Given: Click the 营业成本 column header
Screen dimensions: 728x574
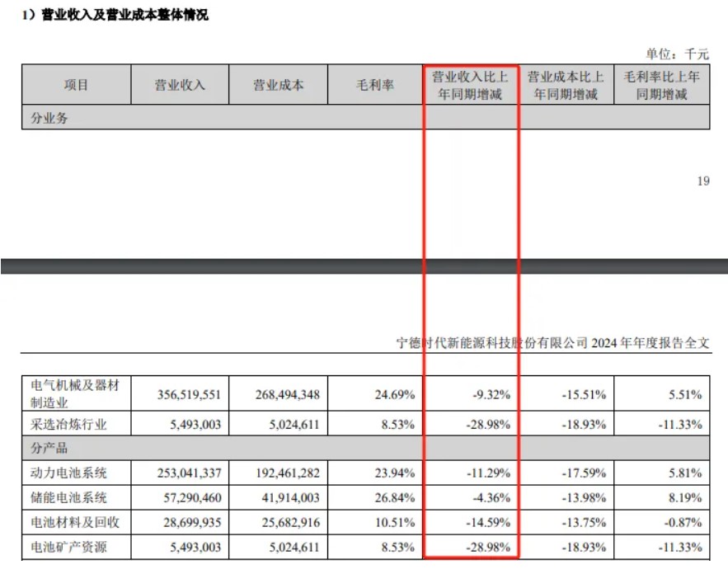Looking at the screenshot, I should coord(278,84).
